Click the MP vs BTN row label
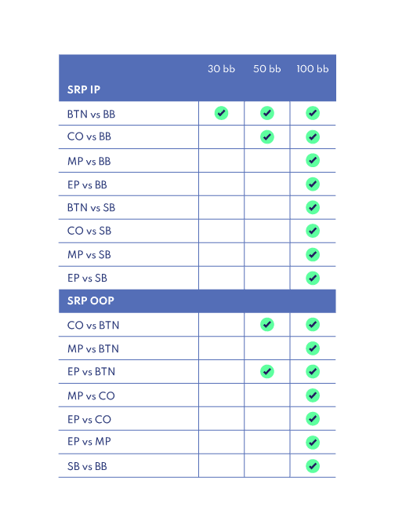The height and width of the screenshot is (532, 395). coord(93,348)
